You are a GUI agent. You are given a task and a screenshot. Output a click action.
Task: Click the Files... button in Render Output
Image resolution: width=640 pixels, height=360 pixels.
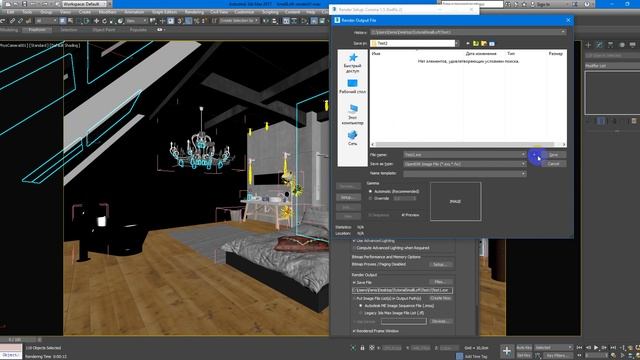coord(440,282)
